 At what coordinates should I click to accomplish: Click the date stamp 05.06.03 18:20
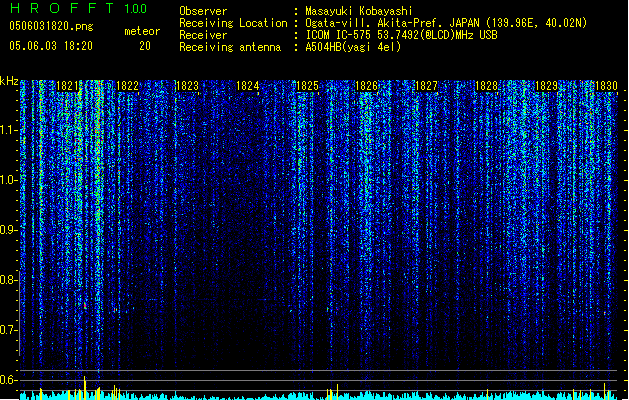[x=51, y=46]
